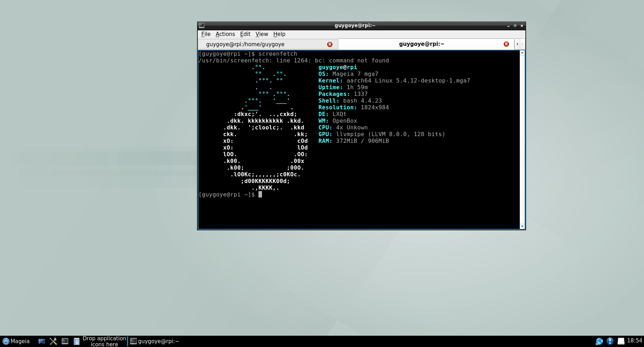644x347 pixels.
Task: Close the guygoye@rpi:/home/guygoye tab
Action: pyautogui.click(x=330, y=44)
